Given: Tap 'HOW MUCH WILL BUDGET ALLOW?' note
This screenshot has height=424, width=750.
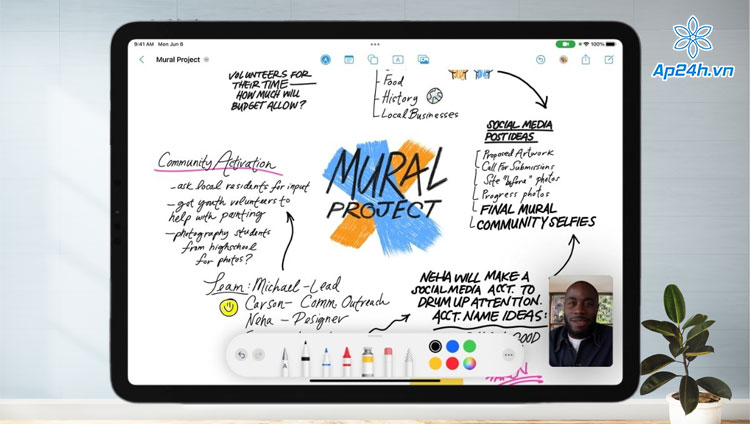Looking at the screenshot, I should 268,100.
